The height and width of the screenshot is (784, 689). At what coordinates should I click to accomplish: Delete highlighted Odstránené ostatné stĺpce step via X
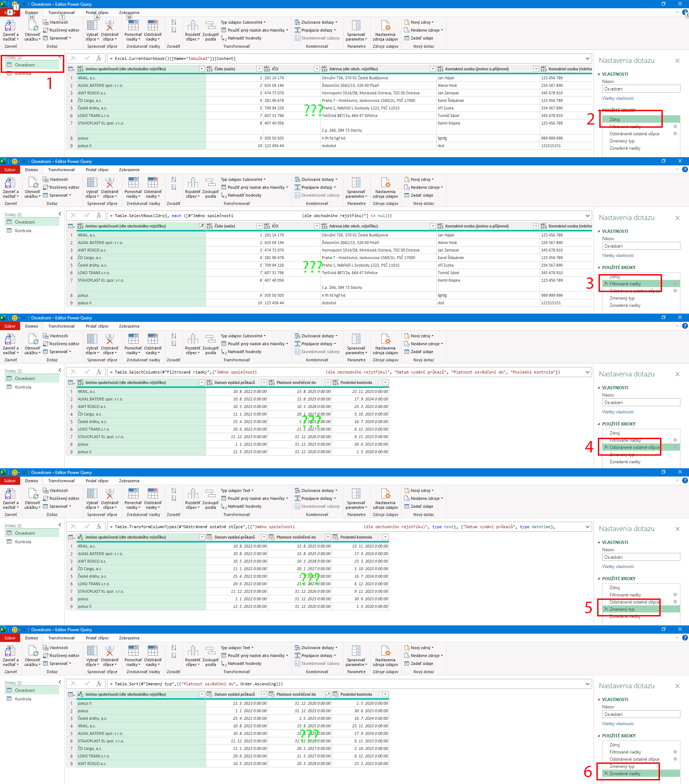click(x=606, y=447)
